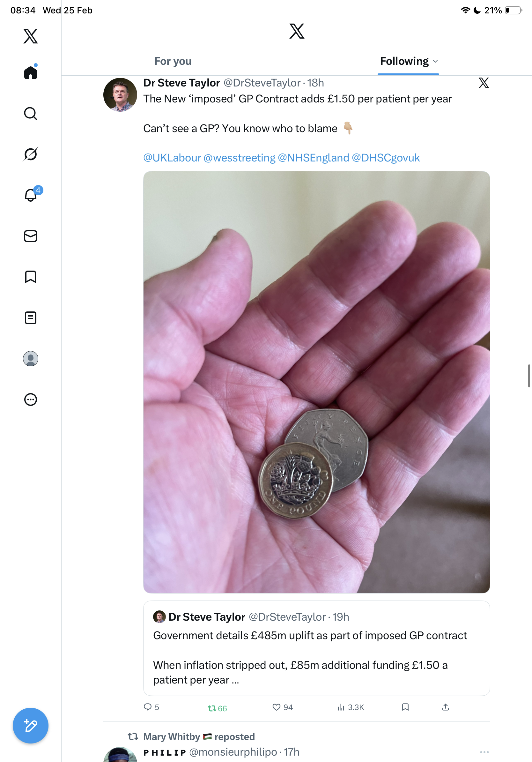Open the Notifications bell
532x762 pixels.
click(31, 195)
